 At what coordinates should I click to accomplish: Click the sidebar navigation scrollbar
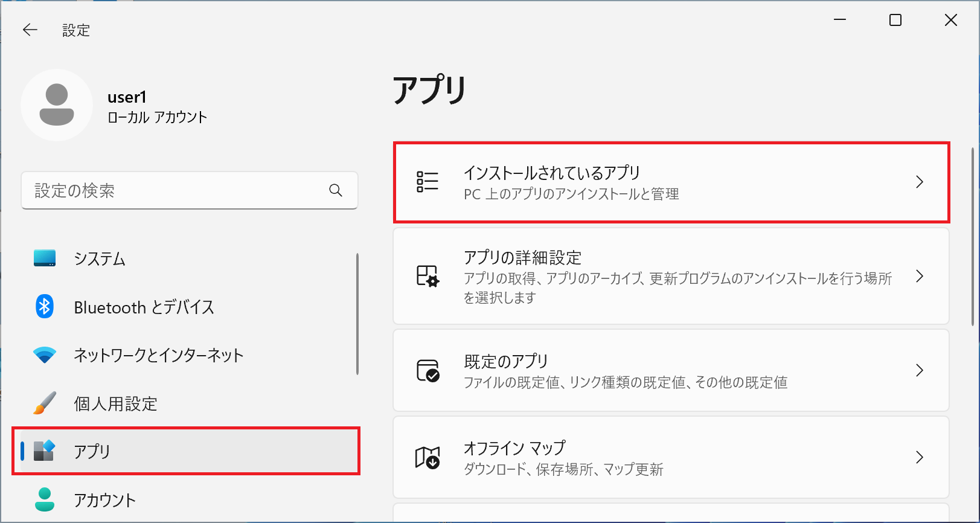point(357,314)
